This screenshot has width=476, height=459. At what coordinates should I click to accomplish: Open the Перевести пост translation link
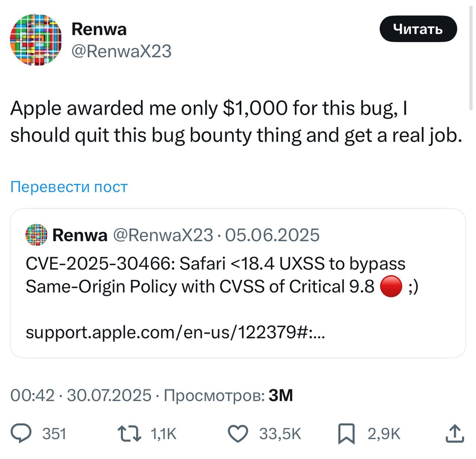point(68,187)
